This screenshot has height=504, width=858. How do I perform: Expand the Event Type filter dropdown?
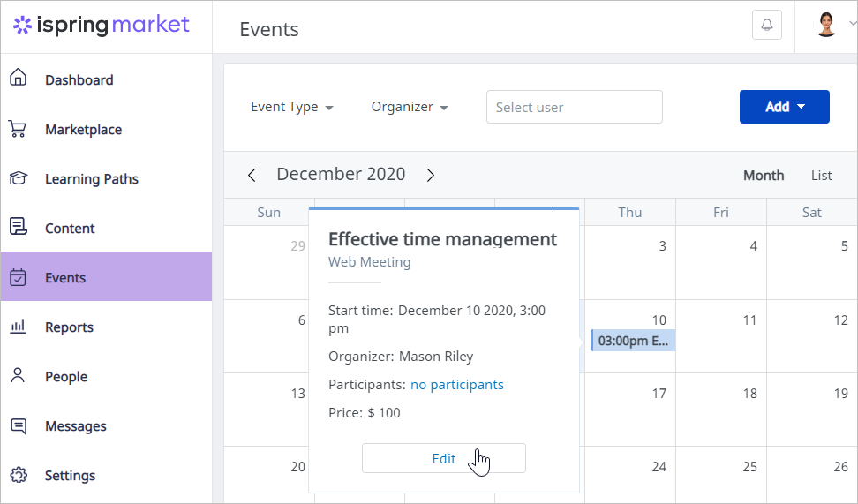(x=291, y=107)
